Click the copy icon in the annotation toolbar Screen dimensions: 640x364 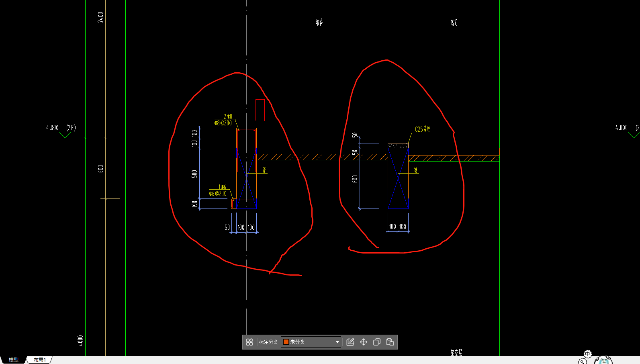click(377, 342)
